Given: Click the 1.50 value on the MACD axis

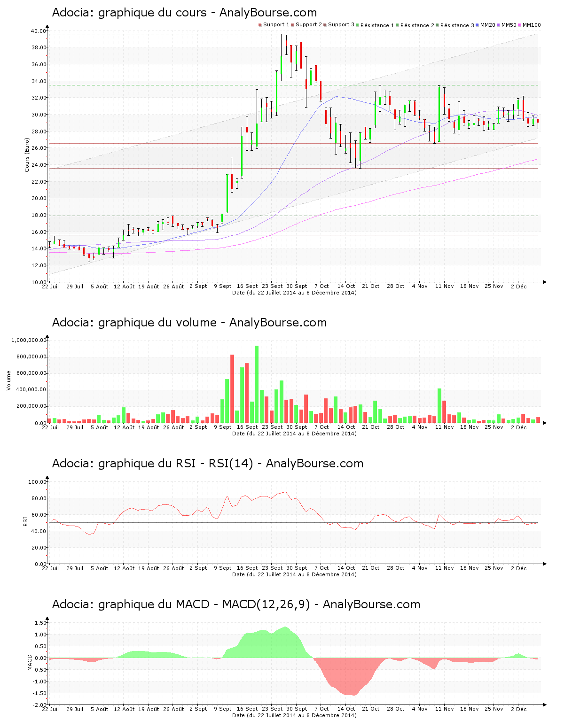Looking at the screenshot, I should 41,623.
